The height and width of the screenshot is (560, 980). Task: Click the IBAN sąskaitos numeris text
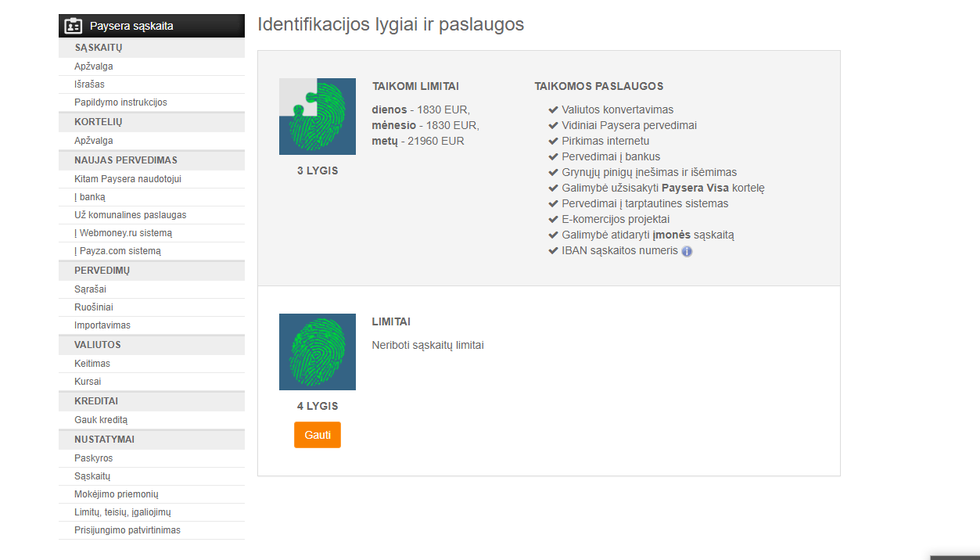pyautogui.click(x=619, y=250)
